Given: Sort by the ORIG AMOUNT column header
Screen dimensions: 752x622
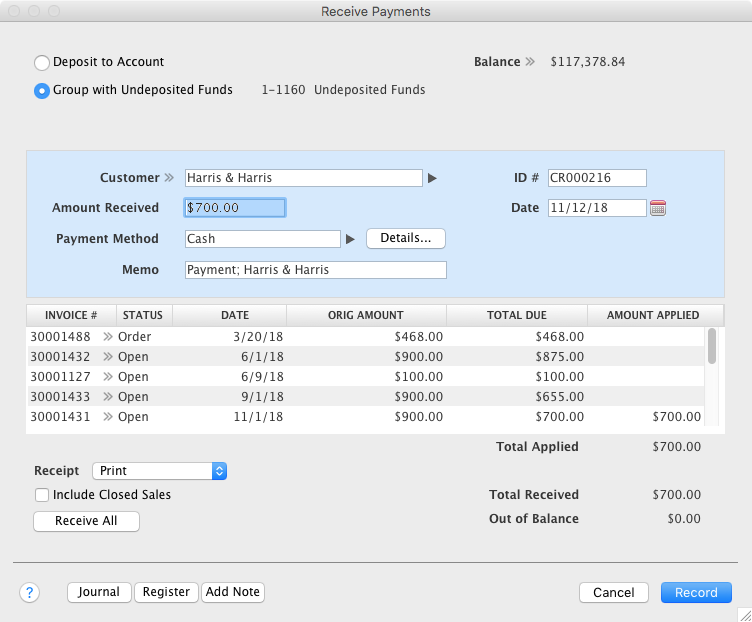Looking at the screenshot, I should coord(366,315).
